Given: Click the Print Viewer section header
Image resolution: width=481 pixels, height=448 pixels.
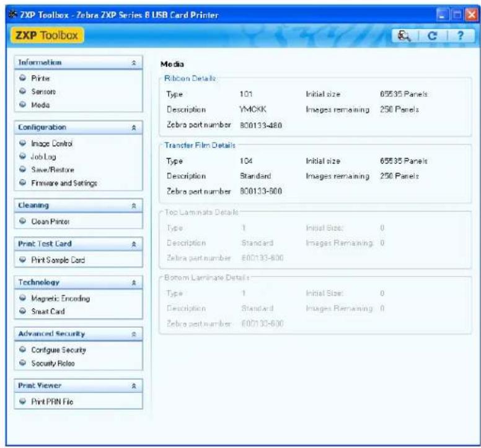Looking at the screenshot, I should click(x=78, y=386).
